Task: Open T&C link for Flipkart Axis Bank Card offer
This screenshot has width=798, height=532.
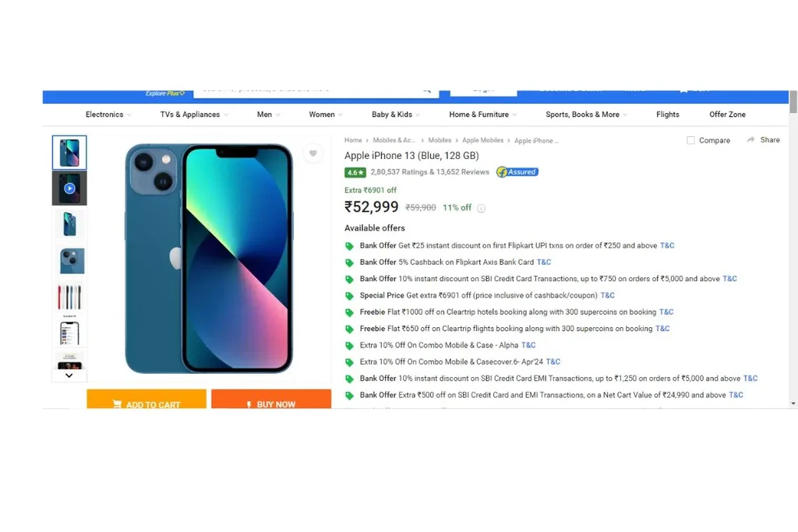Action: click(543, 262)
